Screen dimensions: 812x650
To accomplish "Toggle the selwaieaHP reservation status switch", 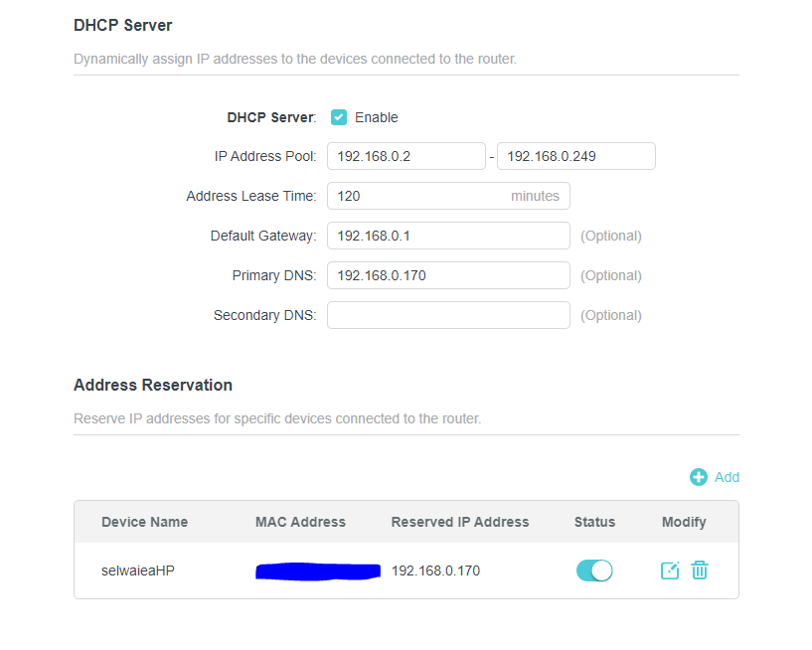I will point(594,570).
